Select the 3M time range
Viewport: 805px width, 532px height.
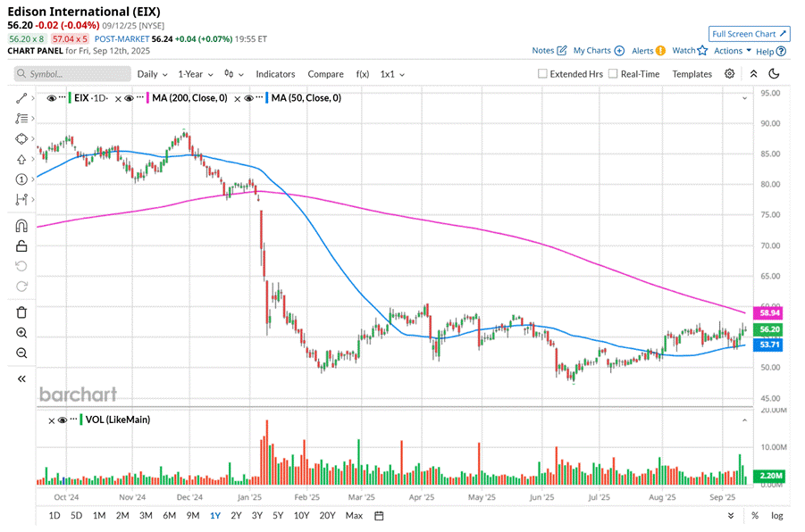146,516
